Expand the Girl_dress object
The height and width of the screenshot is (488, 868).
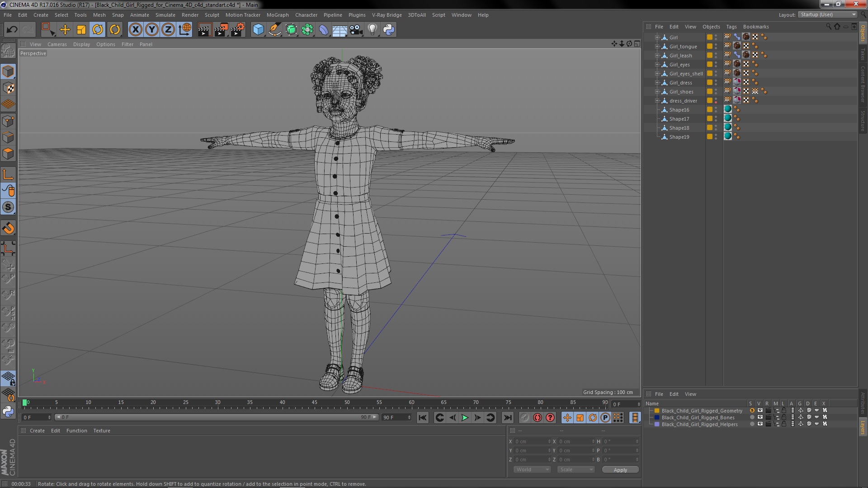657,83
